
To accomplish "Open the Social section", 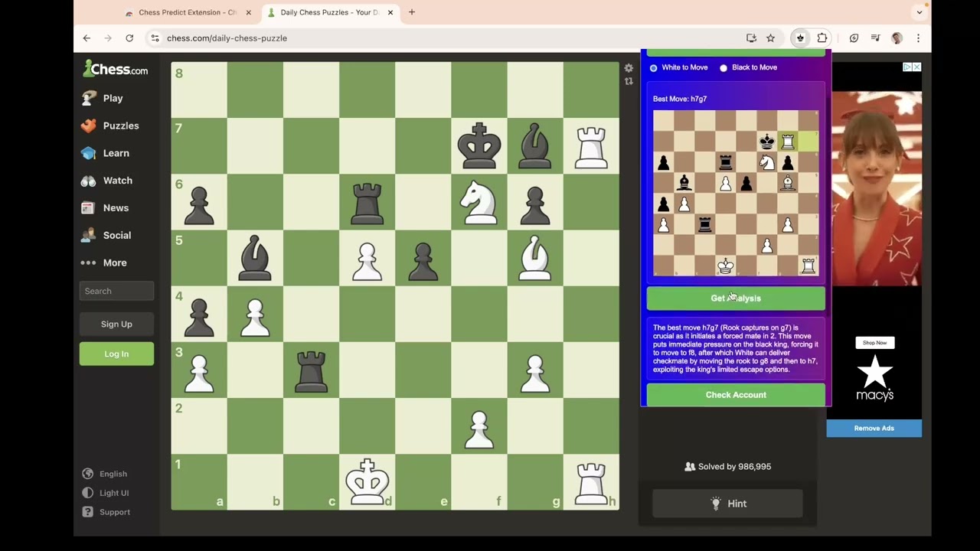I will 106,235.
